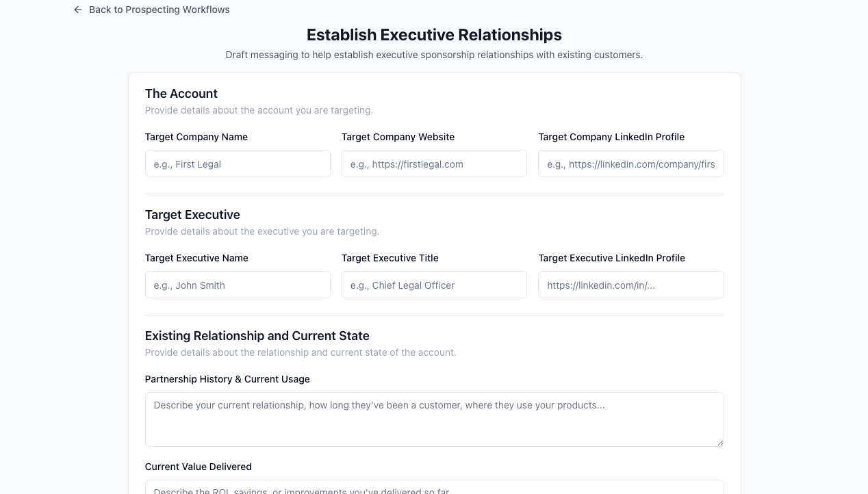
Task: Click the "Target Executive" section heading
Action: tap(192, 215)
